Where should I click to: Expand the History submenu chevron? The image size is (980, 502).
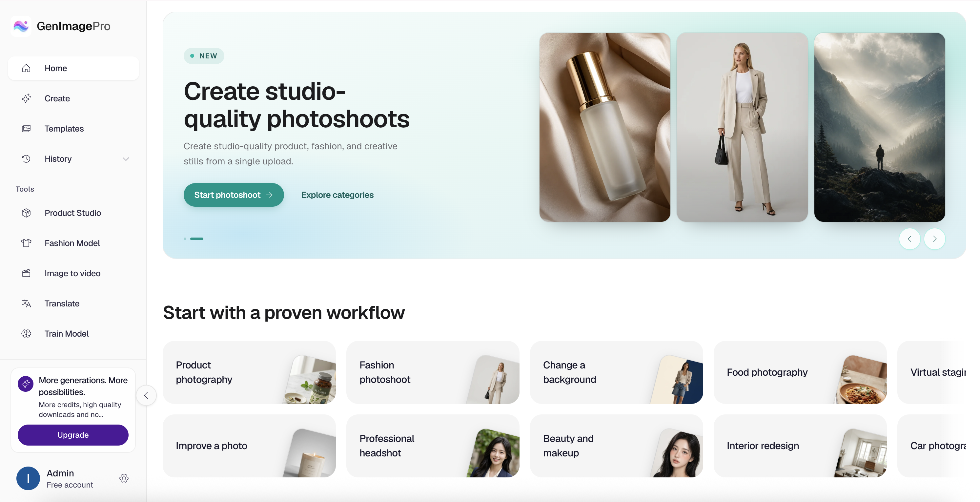126,159
